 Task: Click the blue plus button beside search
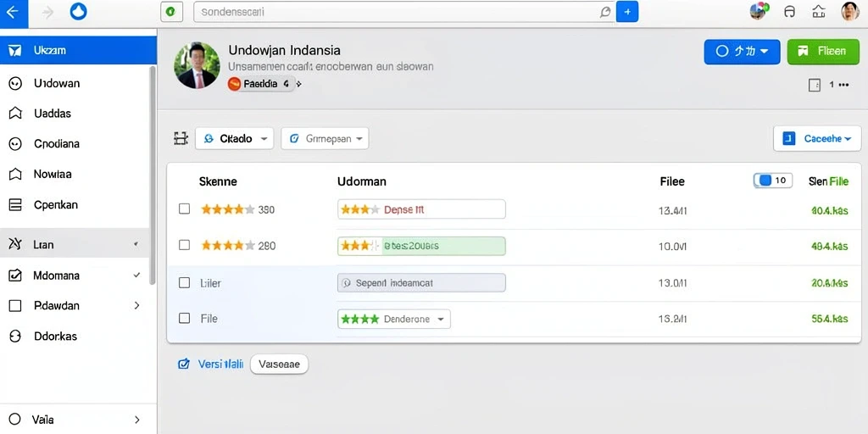tap(627, 12)
